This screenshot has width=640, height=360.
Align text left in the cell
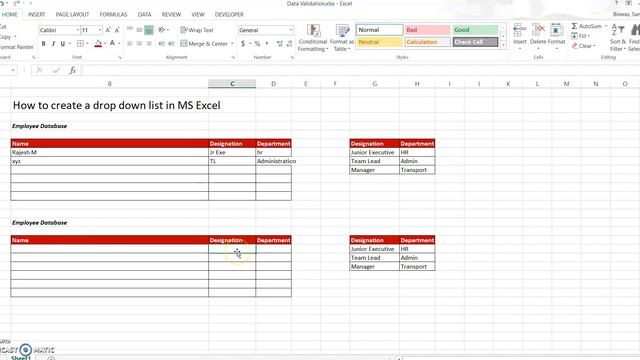coord(130,44)
